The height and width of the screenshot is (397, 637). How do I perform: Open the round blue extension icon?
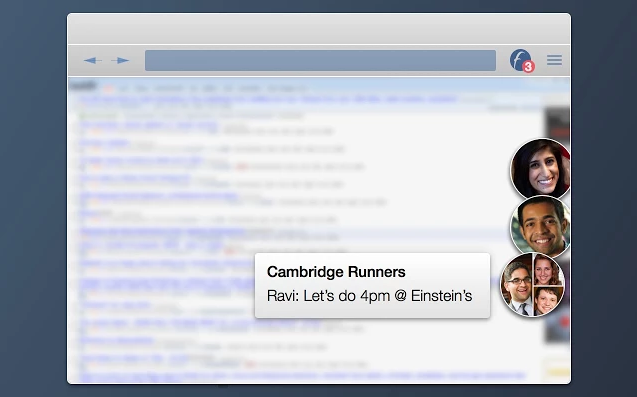click(520, 60)
